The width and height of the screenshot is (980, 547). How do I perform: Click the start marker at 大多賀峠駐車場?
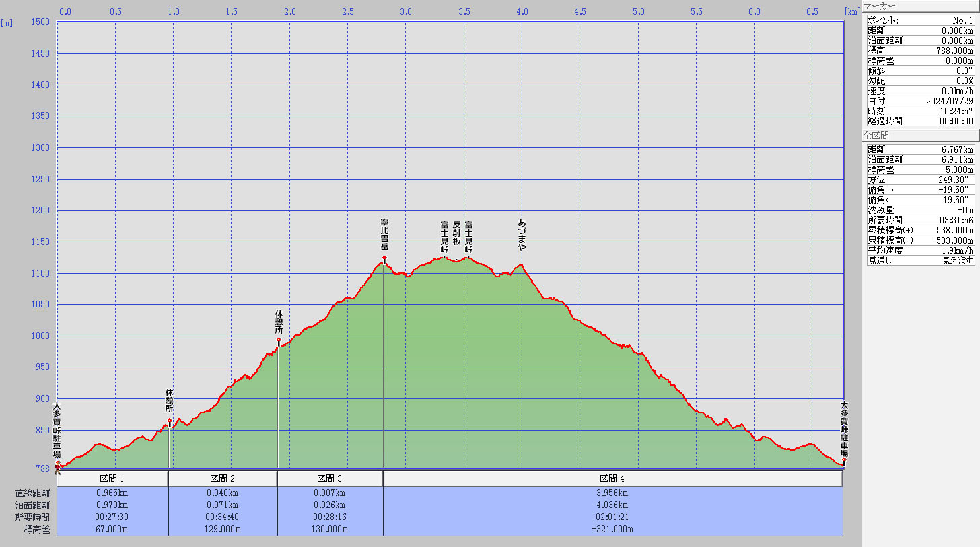coord(57,464)
